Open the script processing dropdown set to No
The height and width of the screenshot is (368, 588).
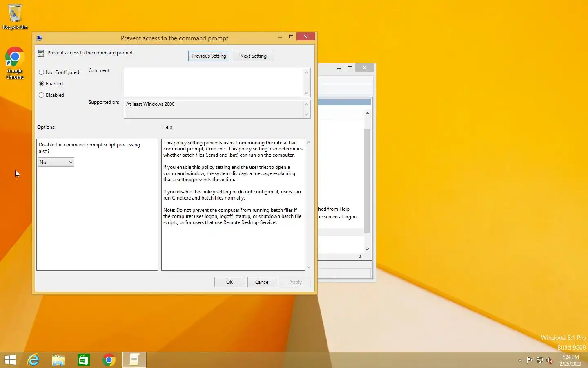pyautogui.click(x=56, y=162)
